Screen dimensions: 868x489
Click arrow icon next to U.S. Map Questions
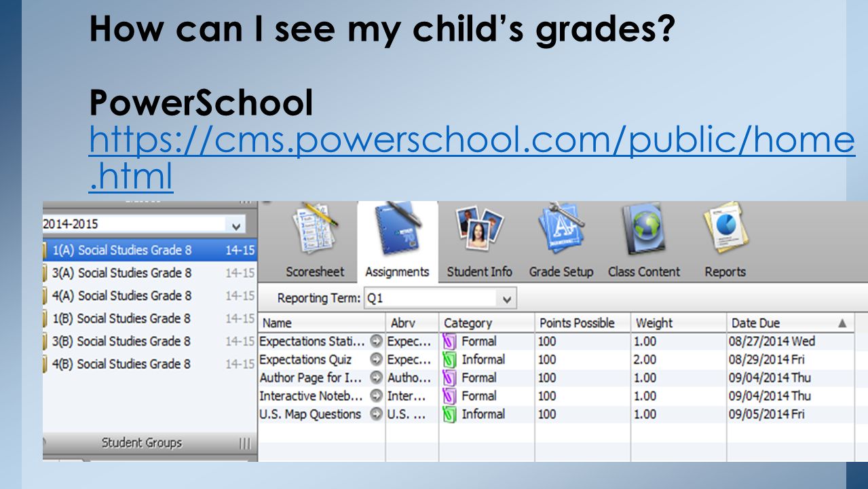pyautogui.click(x=377, y=414)
